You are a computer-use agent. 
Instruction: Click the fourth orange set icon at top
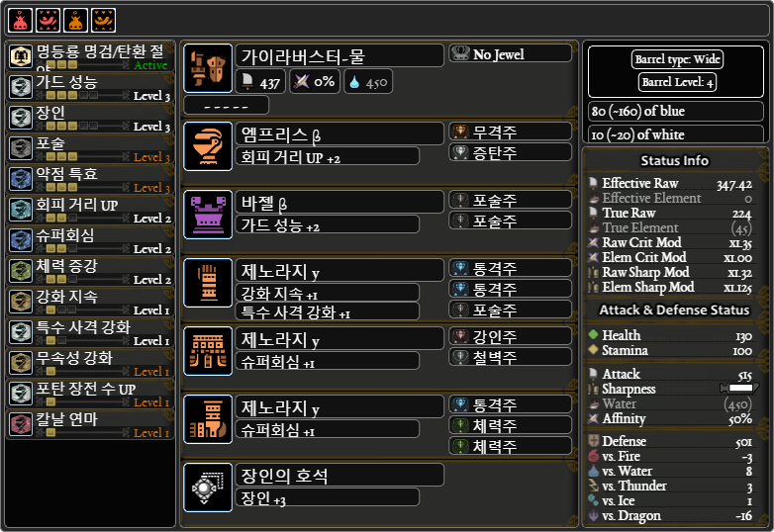[103, 20]
